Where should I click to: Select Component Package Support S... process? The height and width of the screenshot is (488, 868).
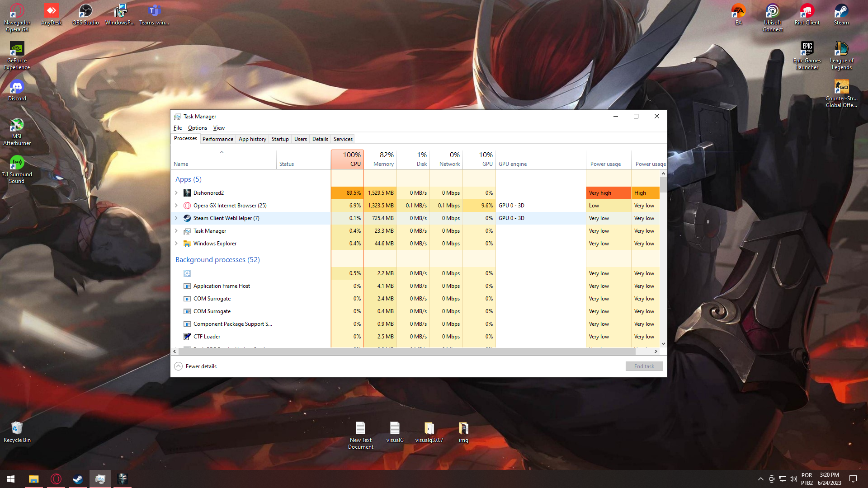[415, 324]
